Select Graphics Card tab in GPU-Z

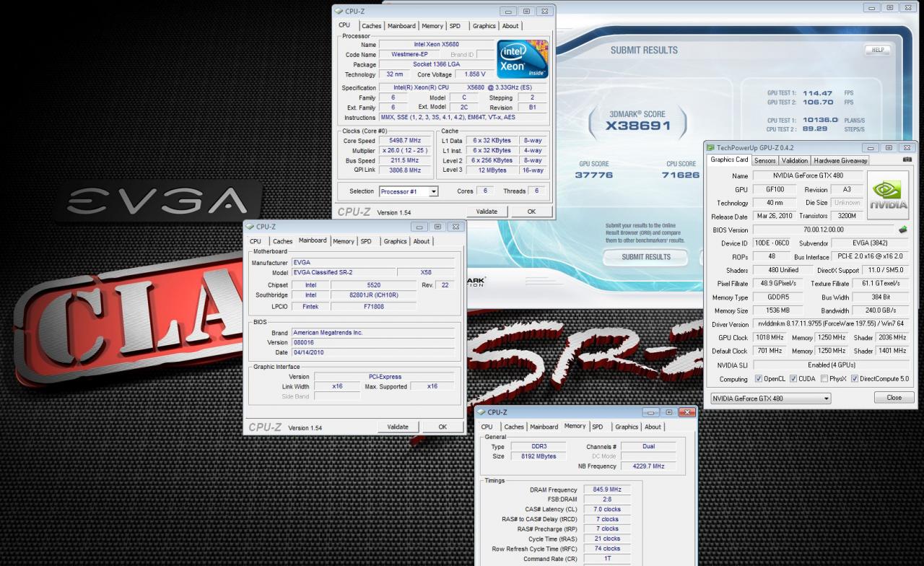point(729,160)
